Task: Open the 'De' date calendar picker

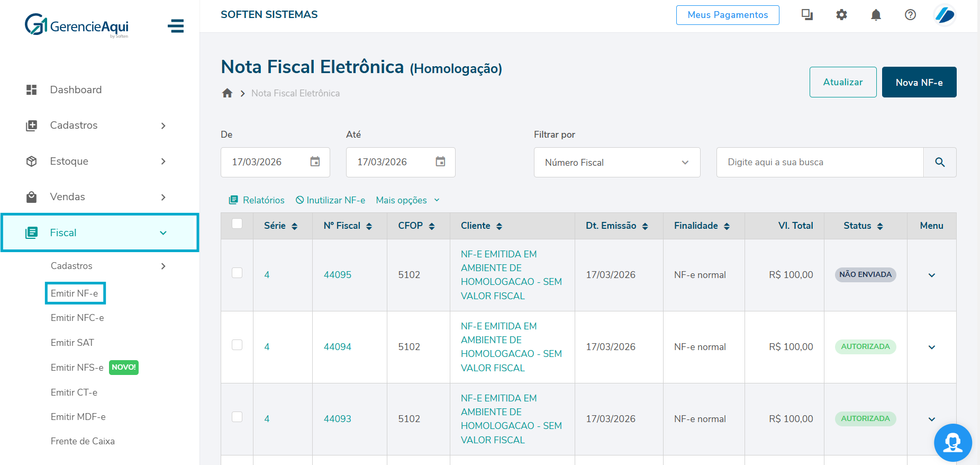Action: [x=315, y=162]
